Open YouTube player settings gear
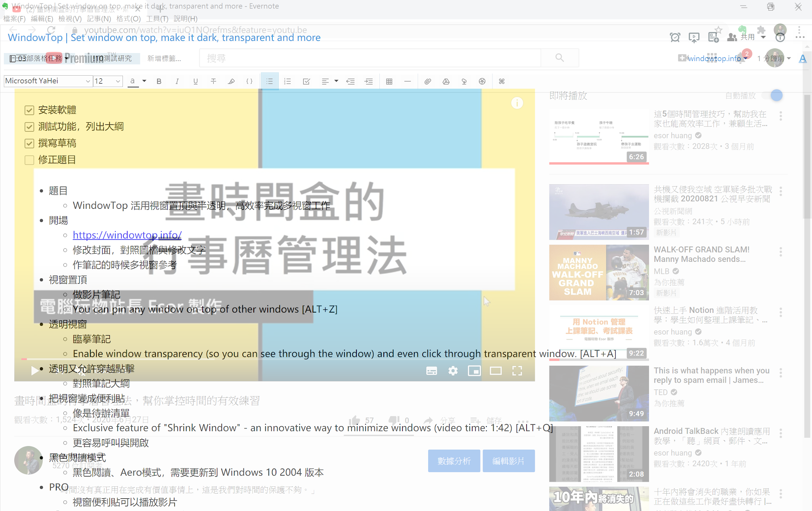This screenshot has width=812, height=511. 453,370
